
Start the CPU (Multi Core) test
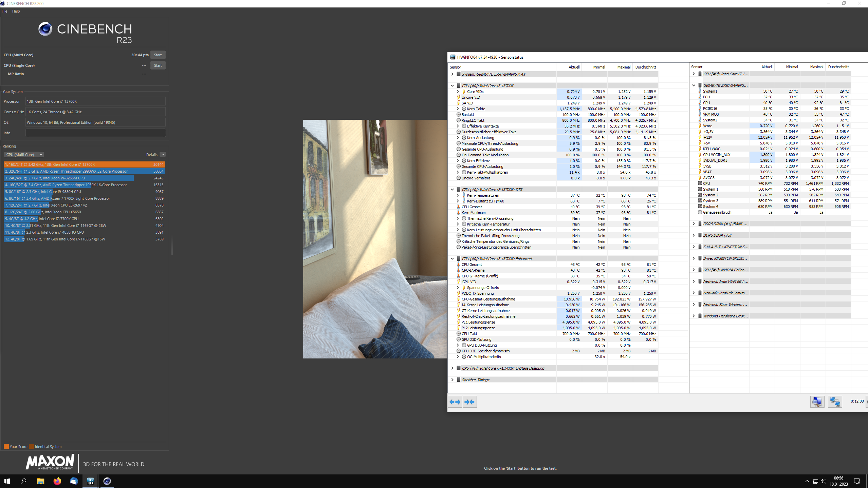tap(158, 55)
